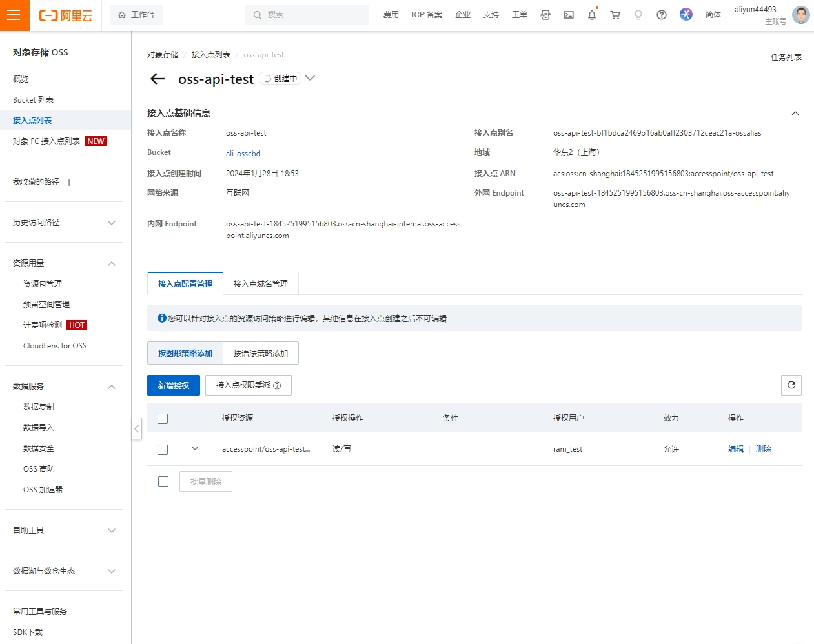The height and width of the screenshot is (644, 814).
Task: Click the notification bell icon
Action: pyautogui.click(x=591, y=15)
